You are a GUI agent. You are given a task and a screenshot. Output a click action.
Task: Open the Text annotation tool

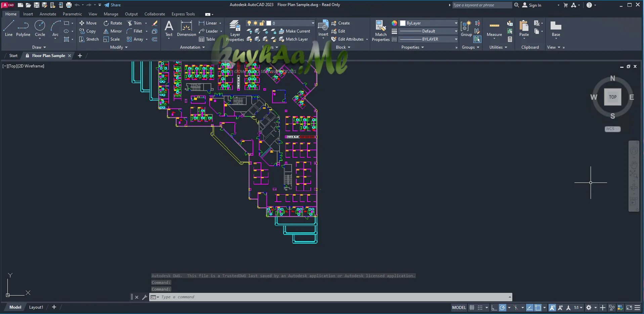point(169,29)
